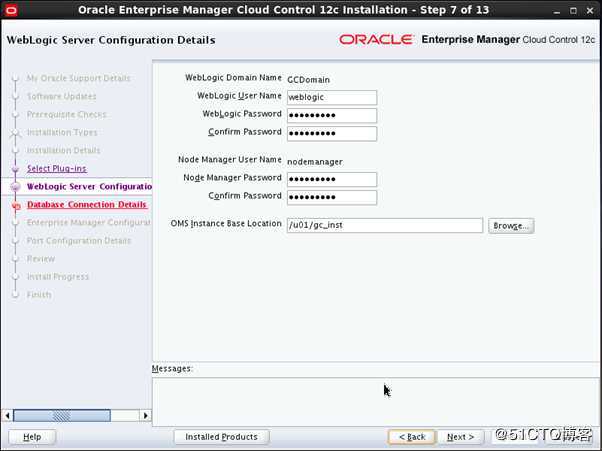Open the Select Plug-ins step link
Screen dimensions: 602x451
click(57, 169)
